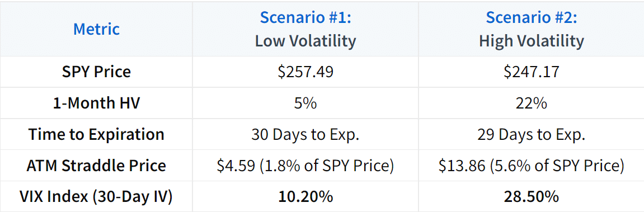The height and width of the screenshot is (212, 644).
Task: Click the High Volatility subtitle text
Action: click(x=531, y=41)
